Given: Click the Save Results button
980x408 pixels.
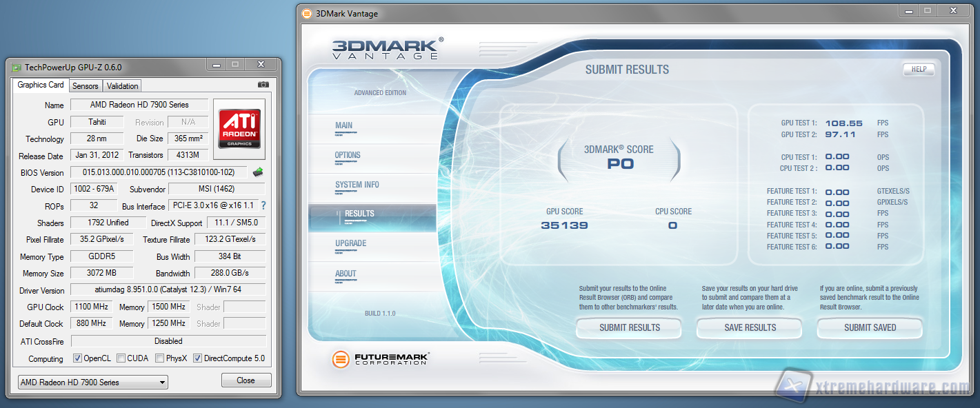Looking at the screenshot, I should click(x=750, y=328).
